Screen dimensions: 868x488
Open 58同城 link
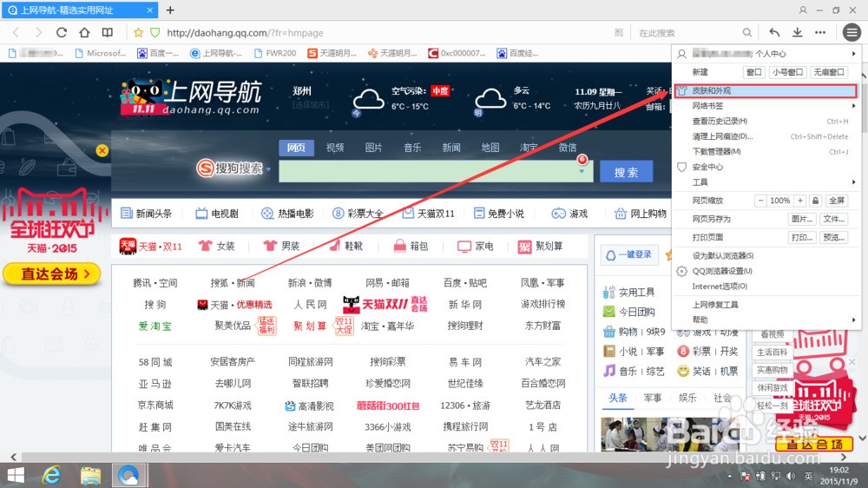click(x=155, y=362)
